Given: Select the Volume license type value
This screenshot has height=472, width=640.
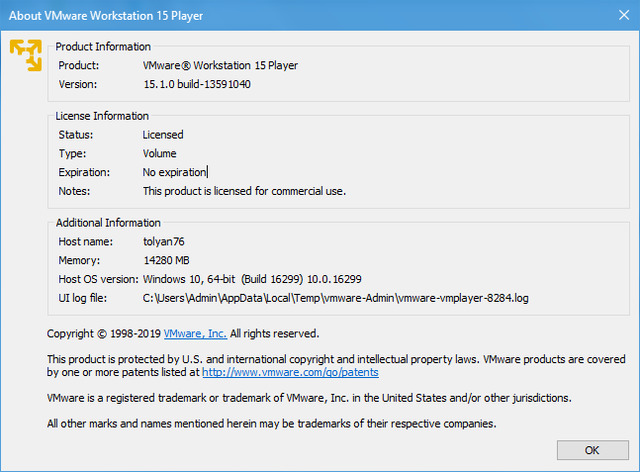Looking at the screenshot, I should (x=160, y=154).
